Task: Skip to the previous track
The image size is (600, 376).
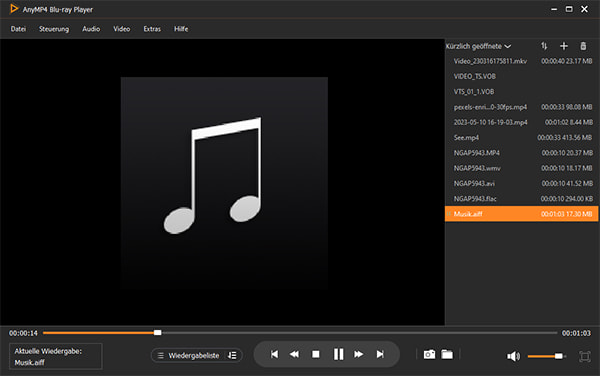Action: (x=274, y=355)
